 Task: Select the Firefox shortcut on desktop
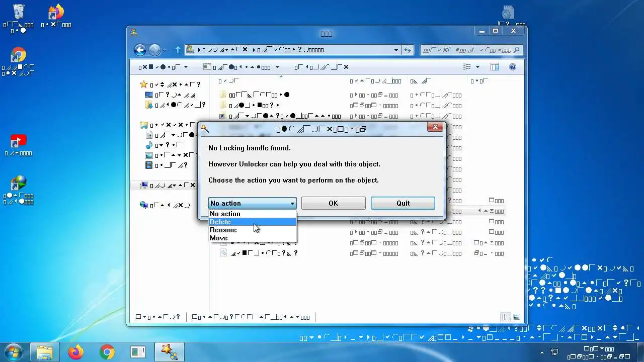pos(55,15)
